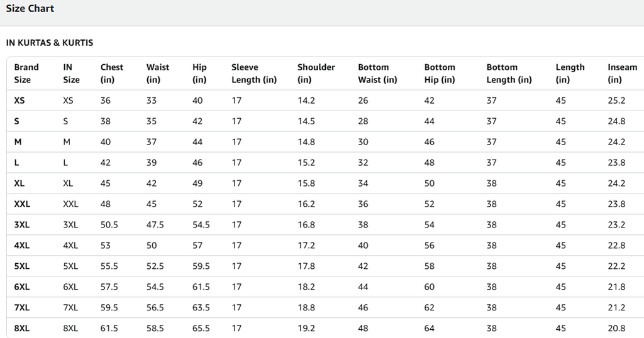Click the Size Chart heading
The width and height of the screenshot is (644, 338).
30,9
